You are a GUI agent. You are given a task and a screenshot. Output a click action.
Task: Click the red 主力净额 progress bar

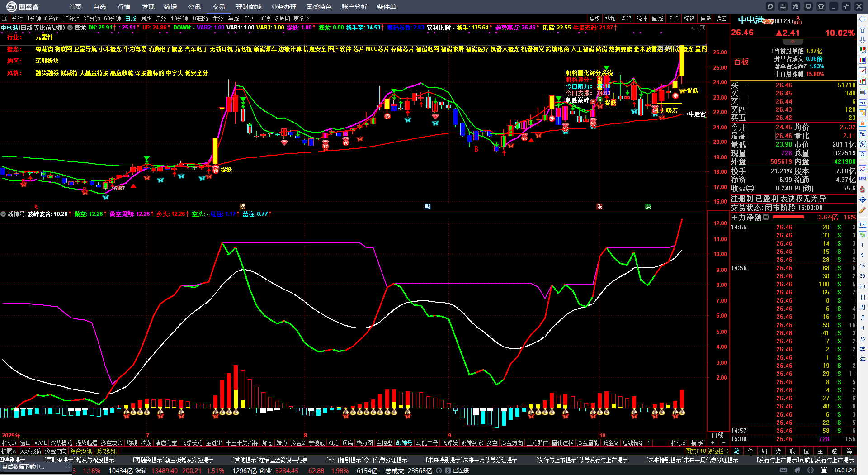tap(788, 217)
